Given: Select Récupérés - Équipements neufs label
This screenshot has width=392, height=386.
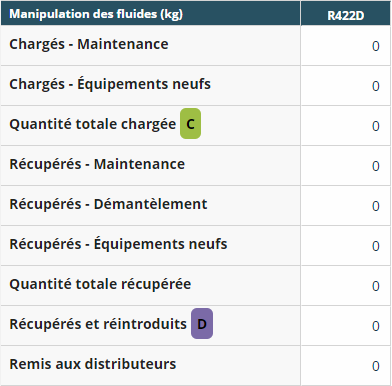Looking at the screenshot, I should click(x=118, y=244).
